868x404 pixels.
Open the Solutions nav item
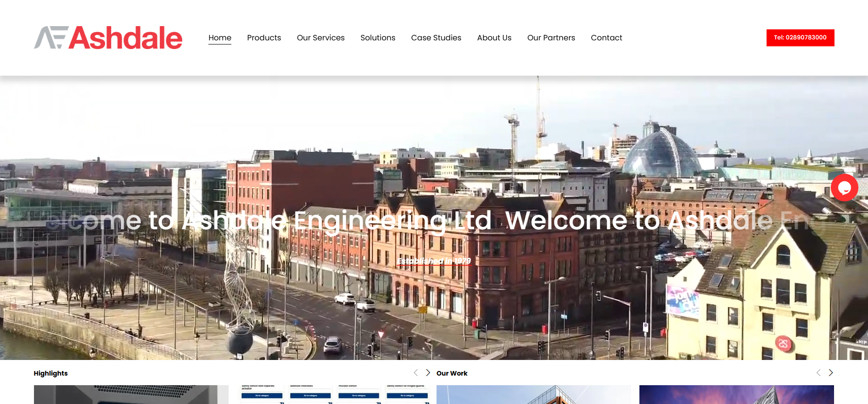pos(378,38)
